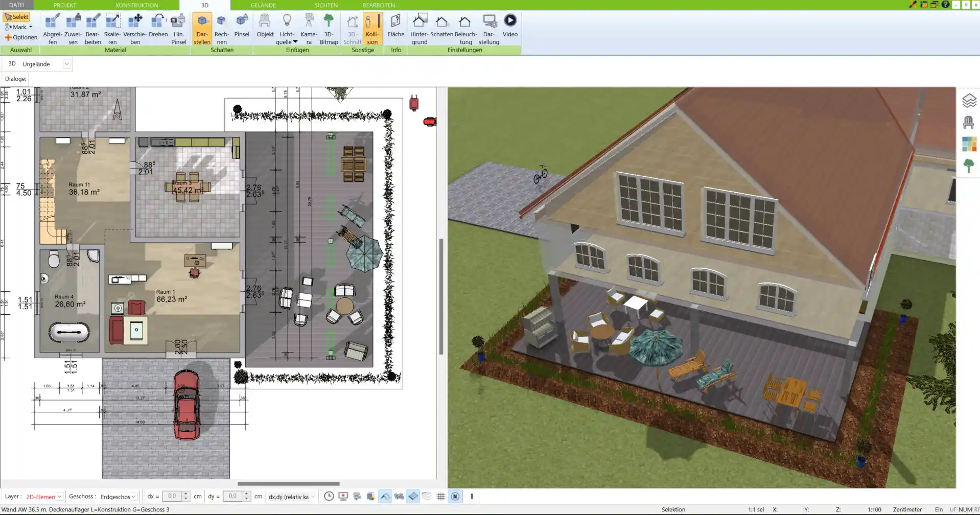Choose the Skalieren material tool
Screen dimensions: 980x515
(x=112, y=29)
